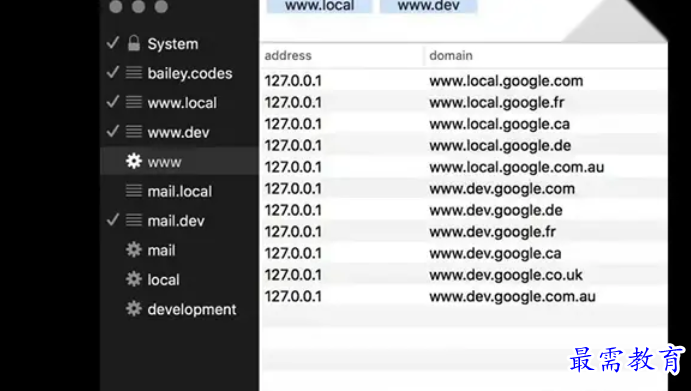Click the list icon beside mail.local
Viewport: 691px width, 391px height.
134,191
